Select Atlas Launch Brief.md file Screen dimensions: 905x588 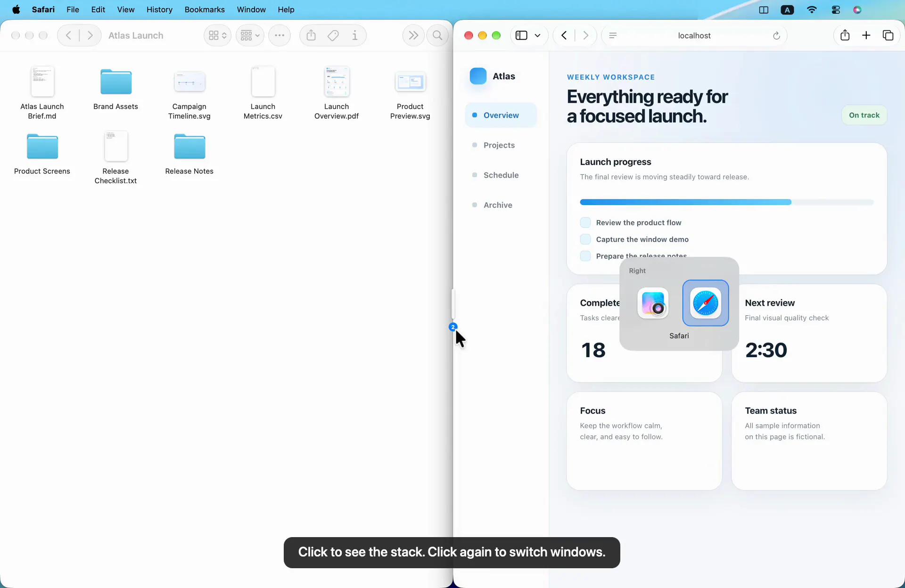[42, 93]
